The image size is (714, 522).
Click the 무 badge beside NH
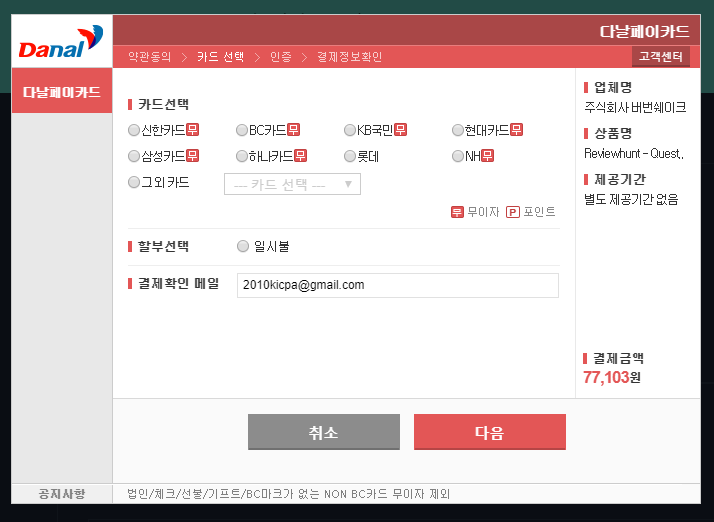click(x=488, y=156)
